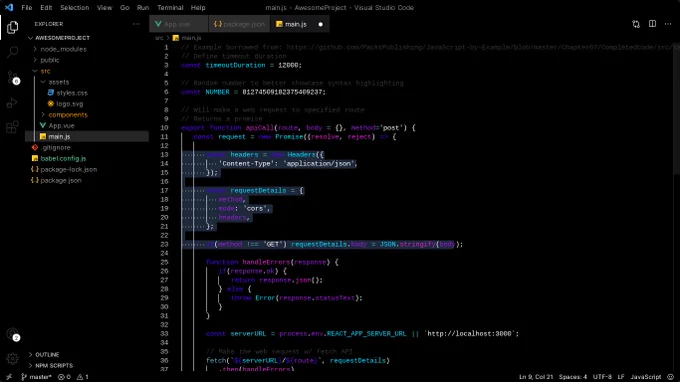This screenshot has width=680, height=382.
Task: Change the UTF-8 file encoding
Action: (x=602, y=377)
